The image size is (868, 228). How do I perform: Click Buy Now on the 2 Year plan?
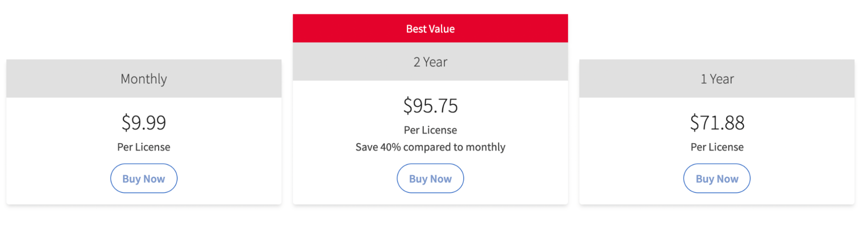pyautogui.click(x=430, y=178)
